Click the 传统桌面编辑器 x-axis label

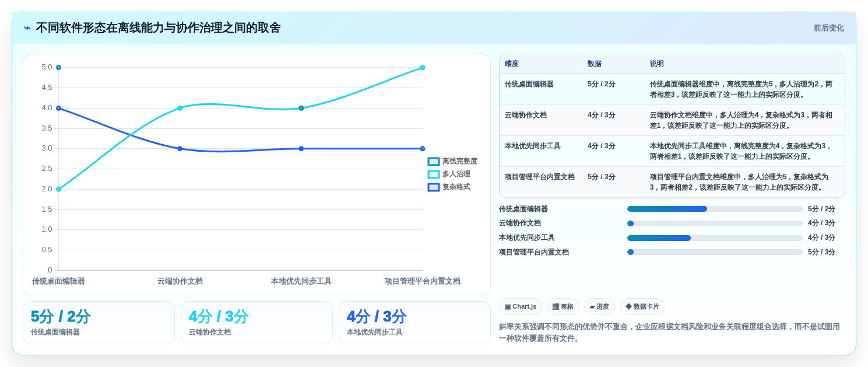(x=58, y=281)
